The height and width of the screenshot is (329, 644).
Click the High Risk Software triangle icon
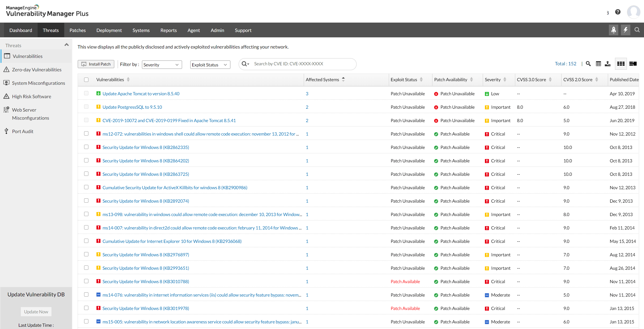[x=6, y=96]
